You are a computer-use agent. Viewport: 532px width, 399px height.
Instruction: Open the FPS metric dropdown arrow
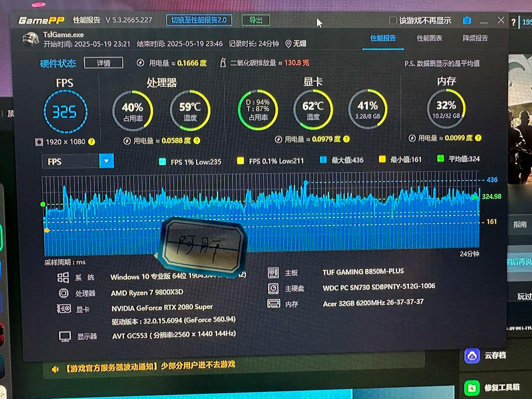click(x=107, y=161)
